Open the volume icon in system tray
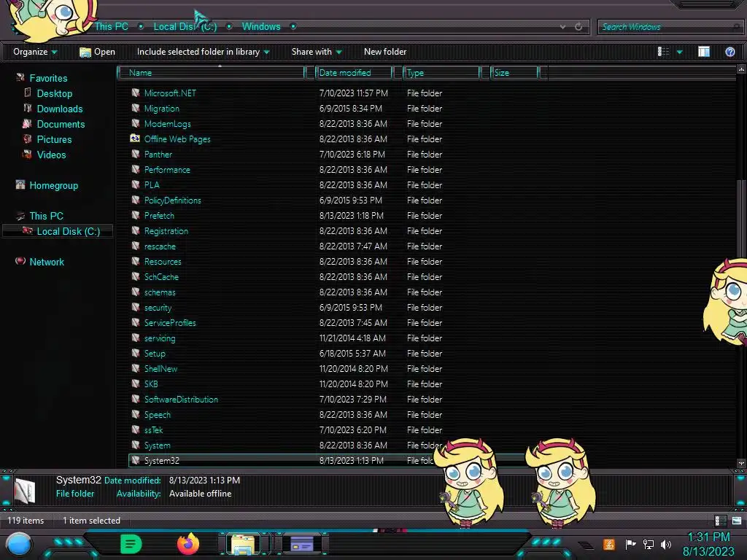The width and height of the screenshot is (747, 560). point(665,544)
